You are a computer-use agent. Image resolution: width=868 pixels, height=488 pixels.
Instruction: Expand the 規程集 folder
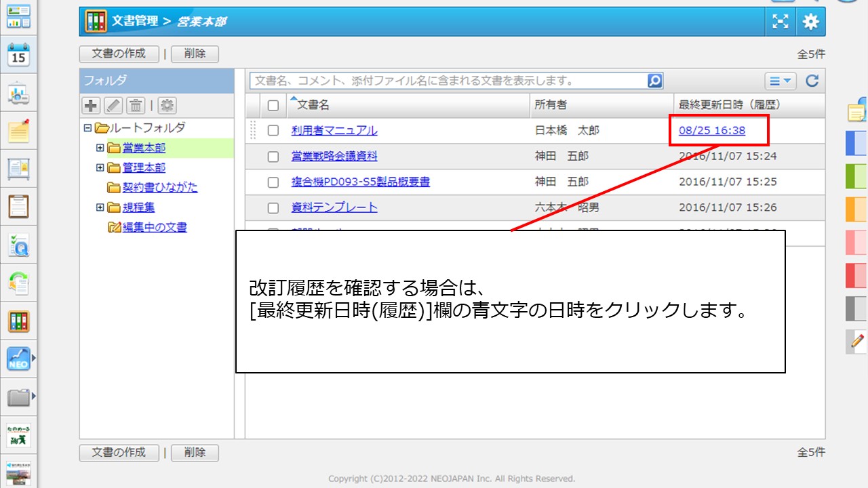pos(100,207)
